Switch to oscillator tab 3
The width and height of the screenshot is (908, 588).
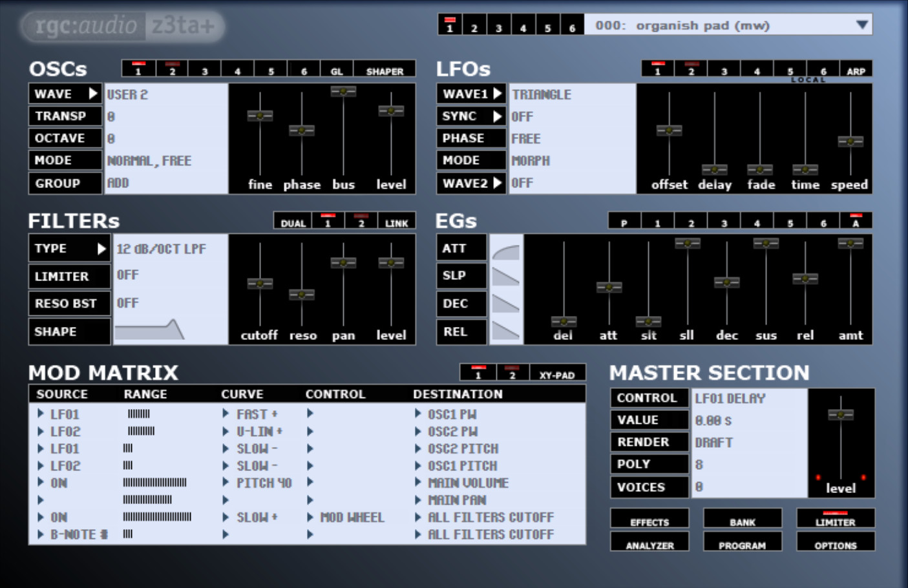click(204, 69)
